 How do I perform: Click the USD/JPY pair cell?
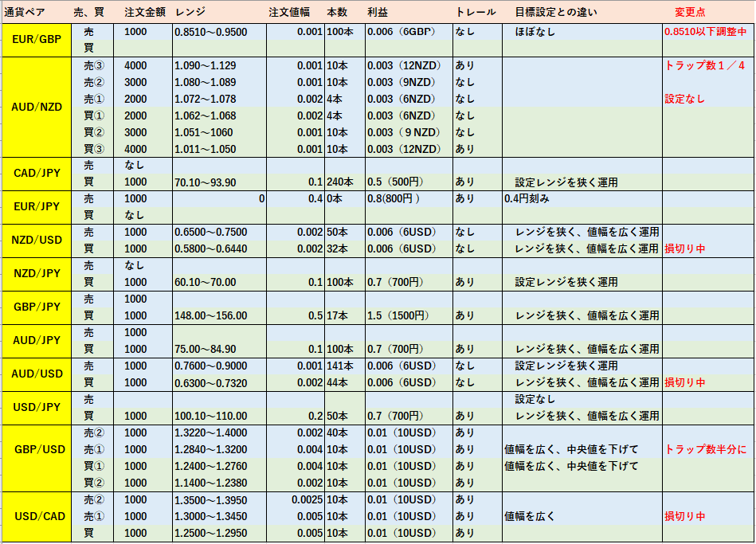pyautogui.click(x=37, y=408)
